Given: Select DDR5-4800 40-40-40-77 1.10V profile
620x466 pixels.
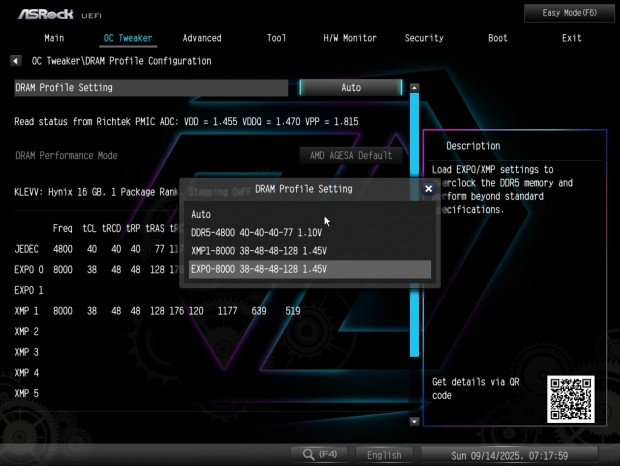Looking at the screenshot, I should 310,232.
